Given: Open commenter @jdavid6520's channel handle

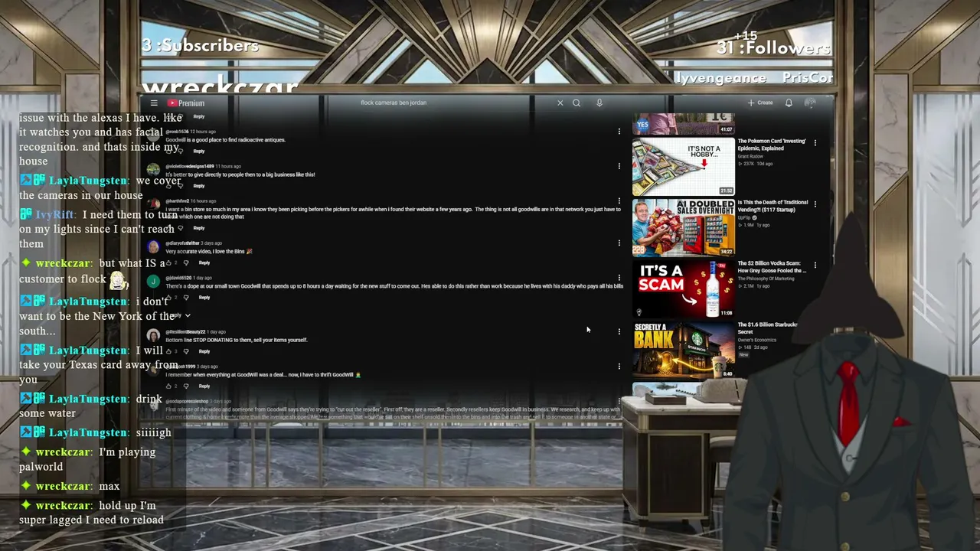Looking at the screenshot, I should (x=178, y=278).
